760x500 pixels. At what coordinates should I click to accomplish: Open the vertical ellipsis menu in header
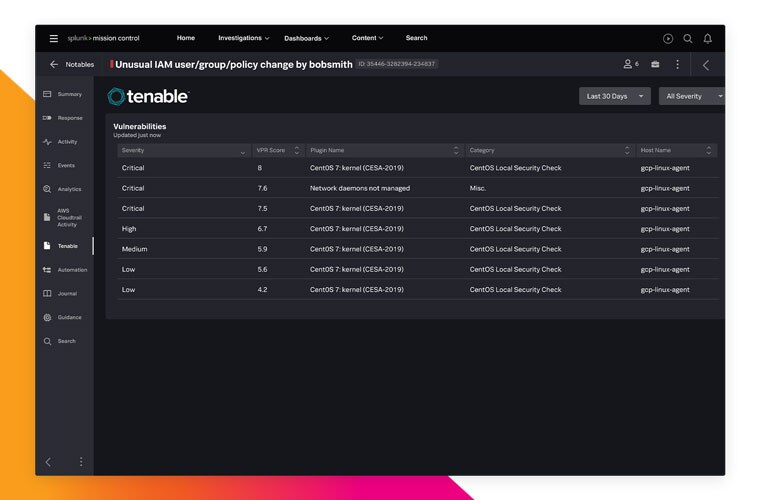coord(678,64)
